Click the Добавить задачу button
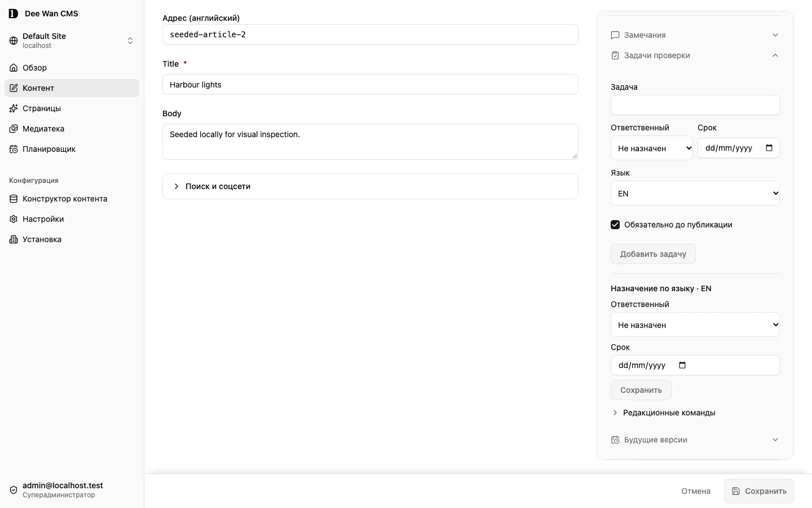Viewport: 812px width, 508px height. pyautogui.click(x=653, y=254)
